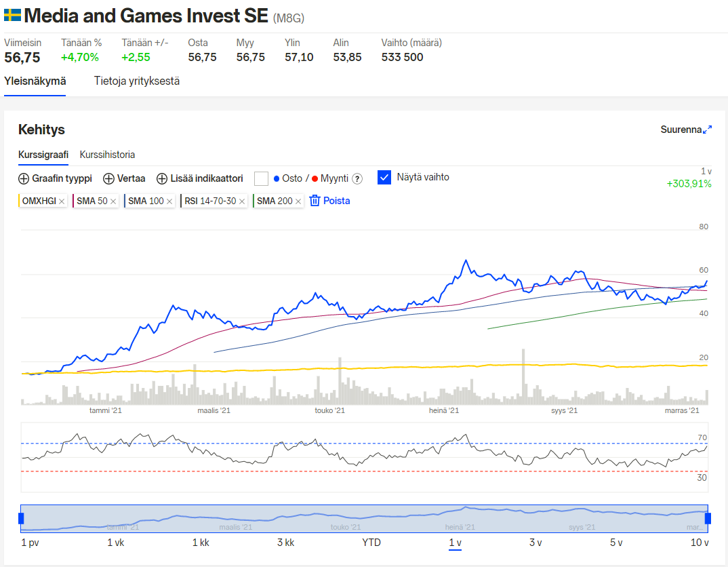The height and width of the screenshot is (567, 728).
Task: Open the Graafin tyyppi chart type menu
Action: [55, 179]
